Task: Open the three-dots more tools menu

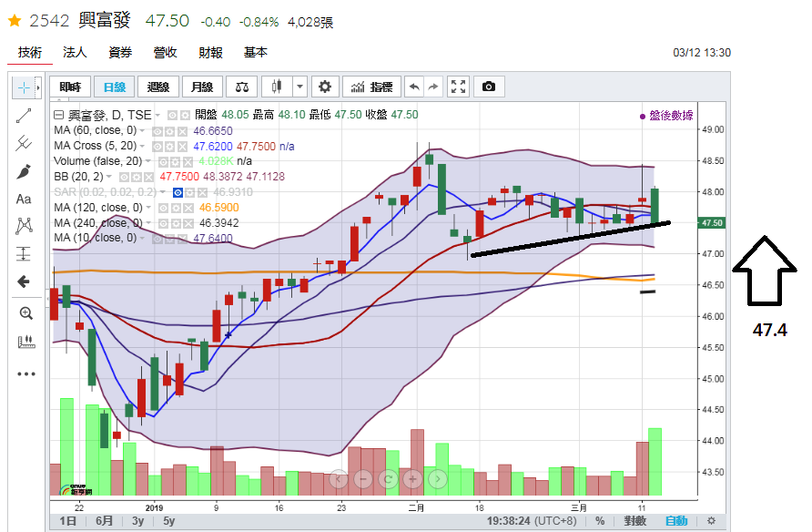Action: click(25, 373)
